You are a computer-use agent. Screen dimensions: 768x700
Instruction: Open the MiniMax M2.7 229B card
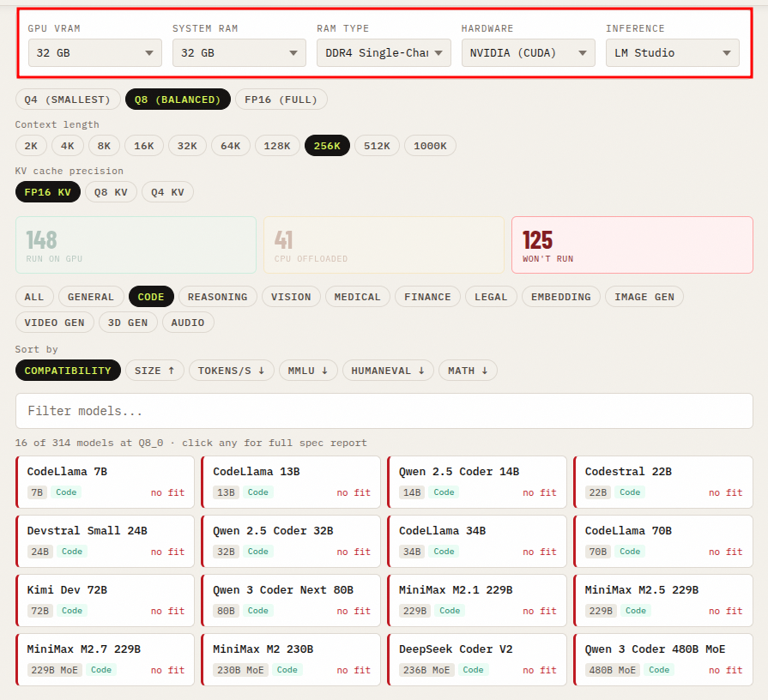[105, 660]
